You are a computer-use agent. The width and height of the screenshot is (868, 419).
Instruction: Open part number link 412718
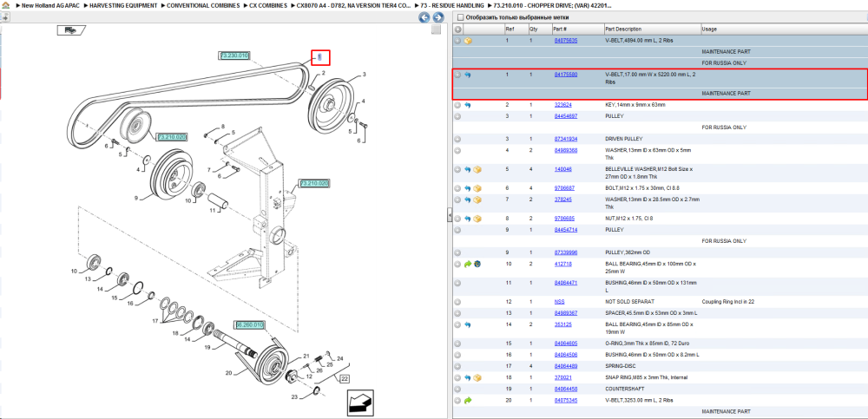click(x=563, y=264)
